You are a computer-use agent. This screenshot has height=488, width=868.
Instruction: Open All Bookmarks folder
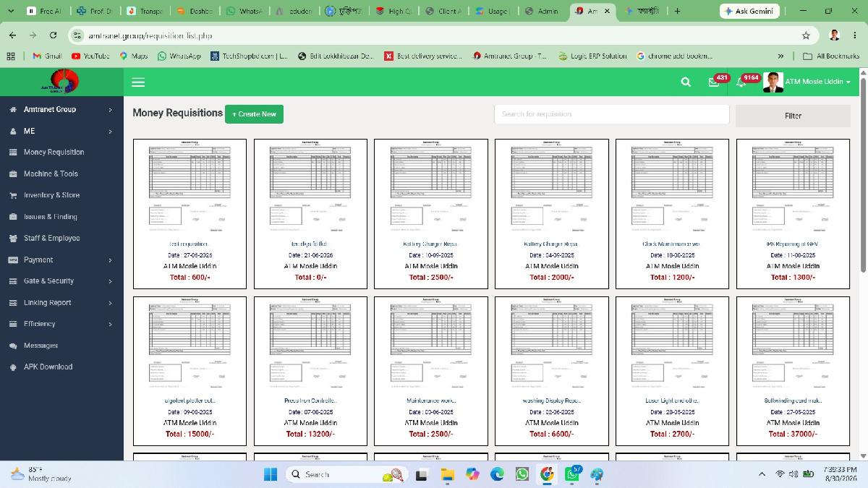click(x=831, y=56)
